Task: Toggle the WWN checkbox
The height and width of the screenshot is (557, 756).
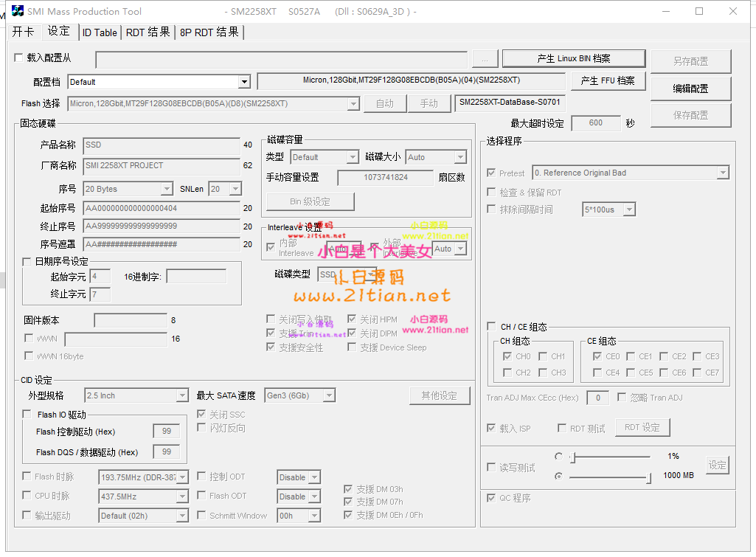Action: 29,338
